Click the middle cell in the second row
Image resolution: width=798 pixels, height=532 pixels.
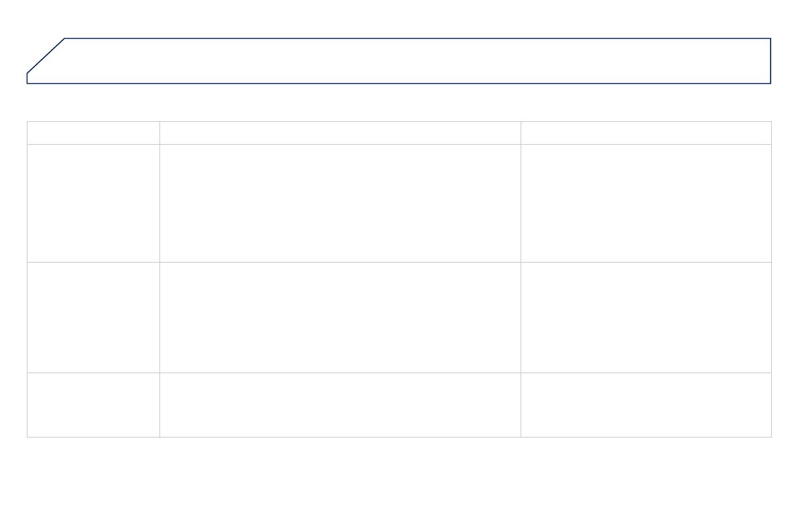[x=340, y=203]
